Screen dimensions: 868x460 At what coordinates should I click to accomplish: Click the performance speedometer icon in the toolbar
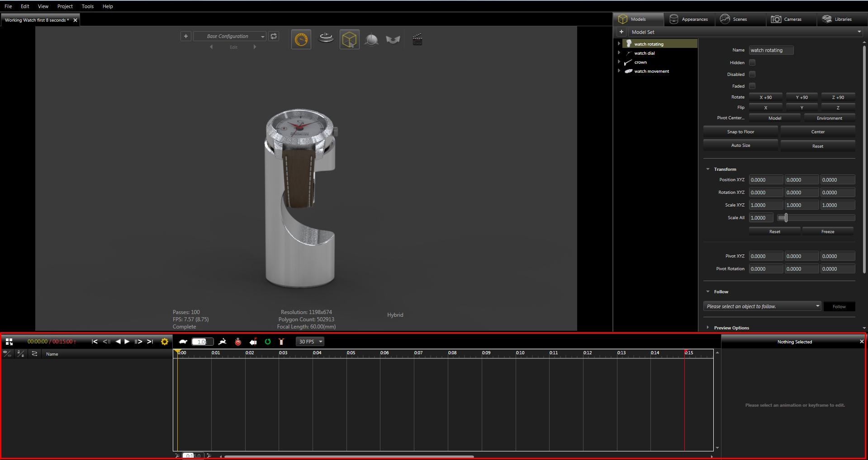301,40
